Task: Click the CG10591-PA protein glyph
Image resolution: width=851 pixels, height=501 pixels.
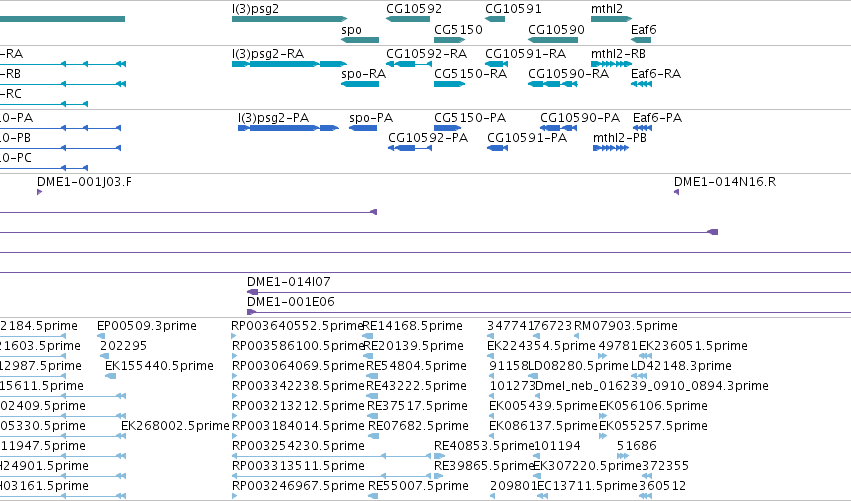Action: (498, 148)
